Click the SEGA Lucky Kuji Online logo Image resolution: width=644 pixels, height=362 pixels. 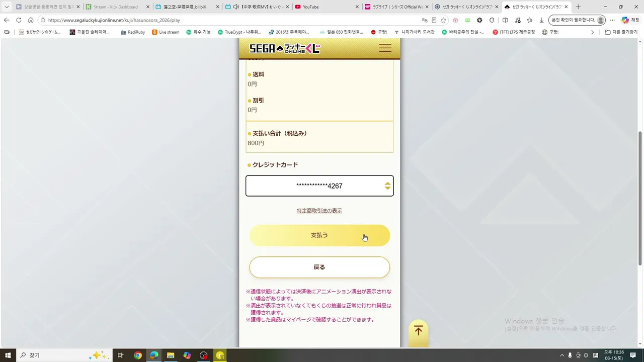(285, 48)
